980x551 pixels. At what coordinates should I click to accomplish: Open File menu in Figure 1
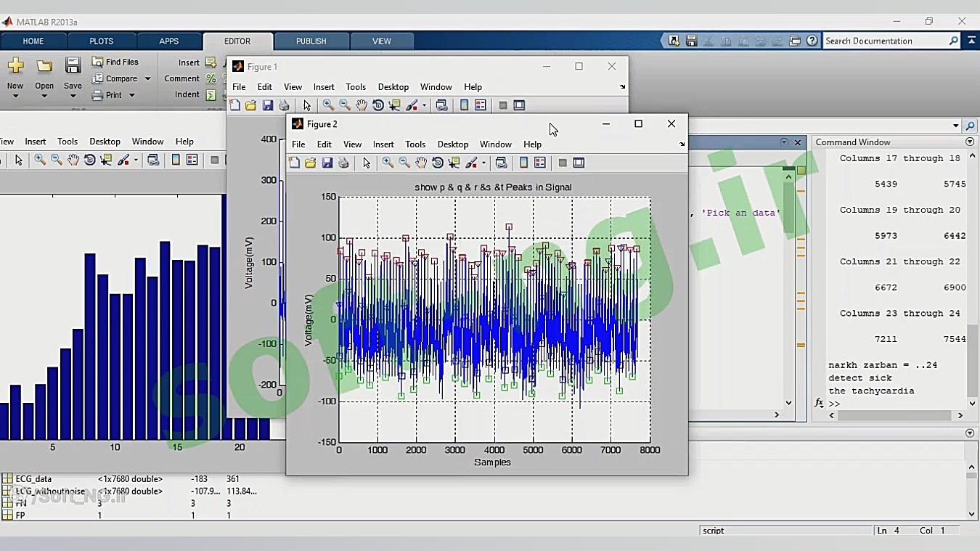[x=239, y=87]
